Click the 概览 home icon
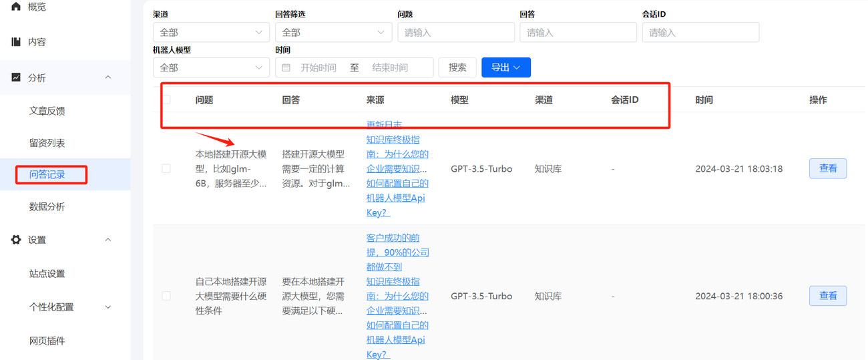 pyautogui.click(x=16, y=6)
